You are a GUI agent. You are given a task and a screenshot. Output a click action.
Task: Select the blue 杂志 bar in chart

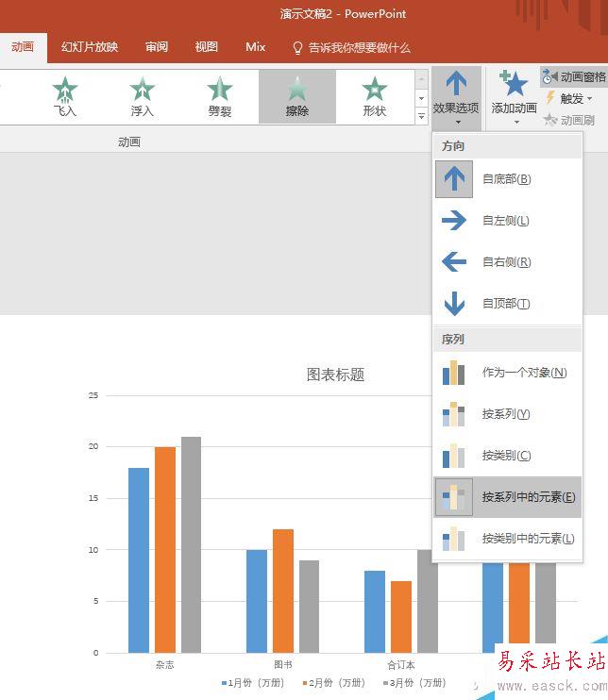139,560
